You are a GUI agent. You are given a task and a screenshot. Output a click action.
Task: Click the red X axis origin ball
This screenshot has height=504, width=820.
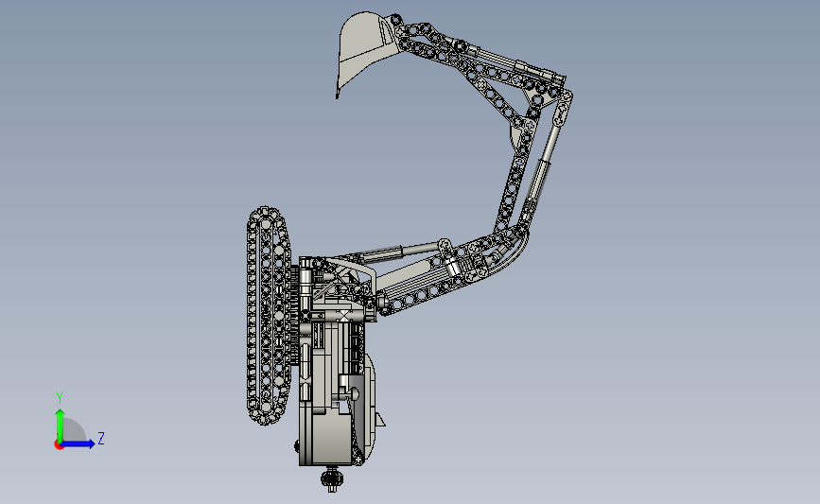tap(59, 445)
